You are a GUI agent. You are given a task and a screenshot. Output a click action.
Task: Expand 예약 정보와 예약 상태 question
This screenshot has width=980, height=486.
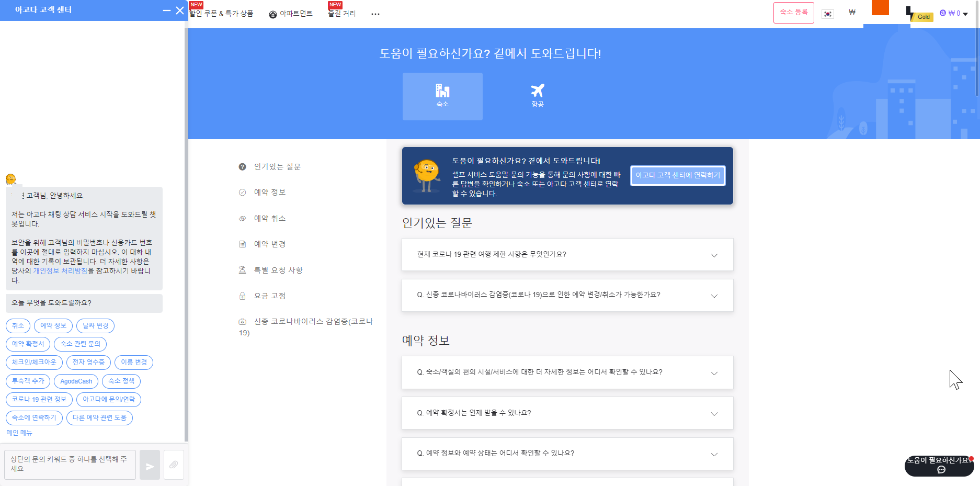tap(567, 454)
